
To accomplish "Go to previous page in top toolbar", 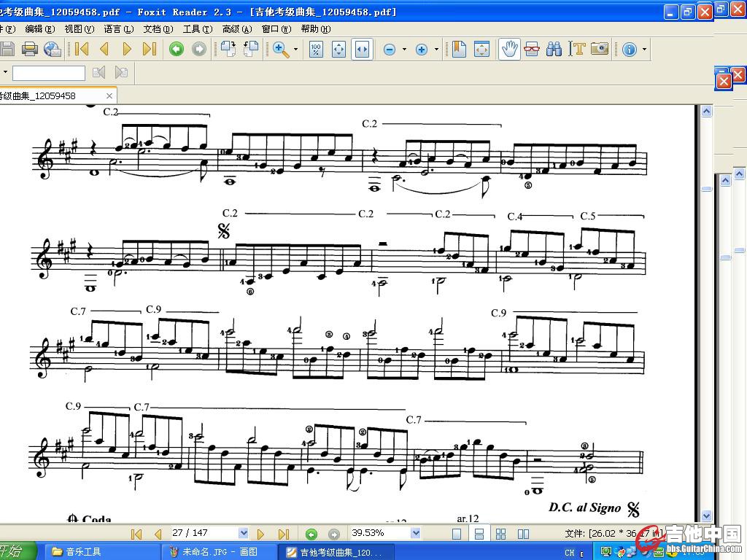I will coord(104,49).
